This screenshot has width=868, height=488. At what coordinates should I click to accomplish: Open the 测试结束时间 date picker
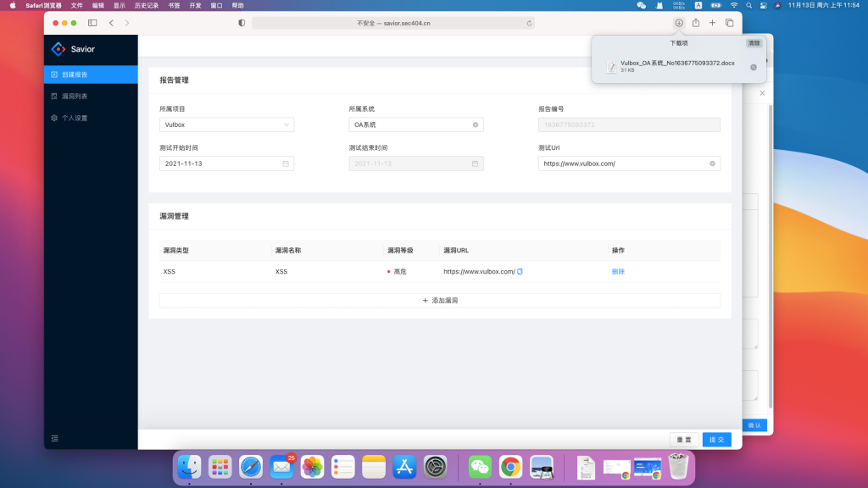tap(475, 164)
